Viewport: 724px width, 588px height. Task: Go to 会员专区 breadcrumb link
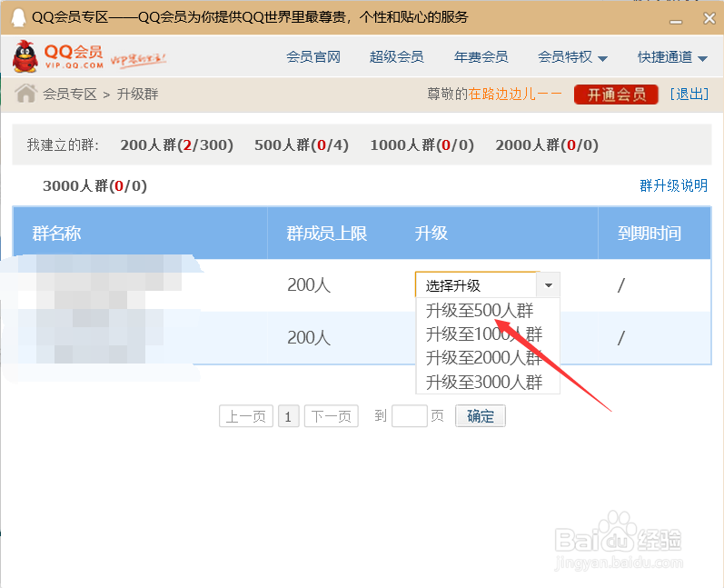click(x=70, y=95)
